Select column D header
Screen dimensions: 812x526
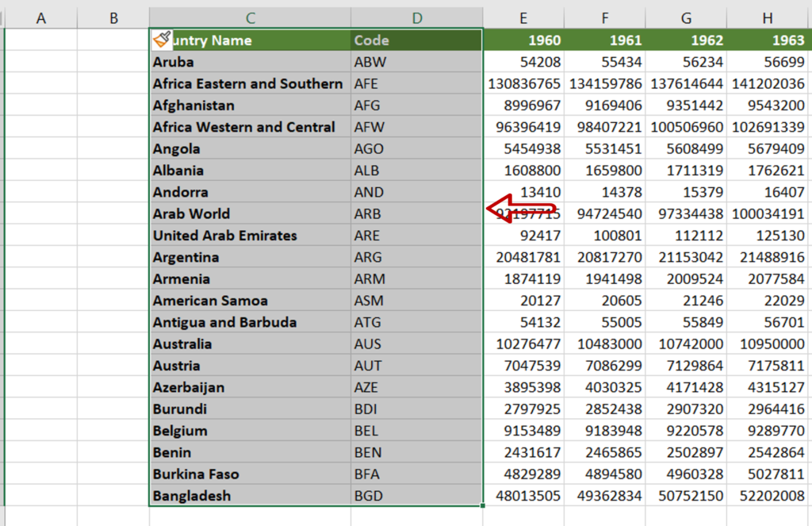(x=417, y=18)
